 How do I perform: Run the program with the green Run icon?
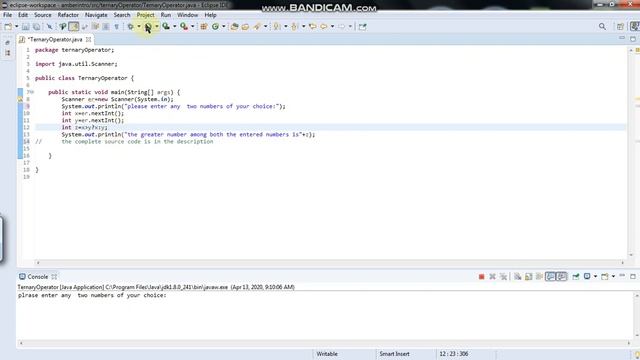[x=148, y=27]
